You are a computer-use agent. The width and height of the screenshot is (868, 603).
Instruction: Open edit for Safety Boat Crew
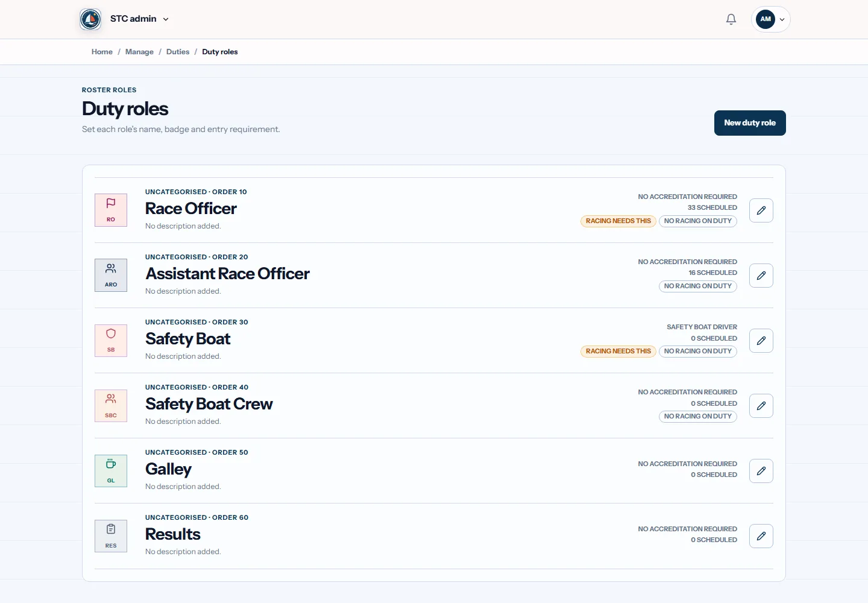761,406
